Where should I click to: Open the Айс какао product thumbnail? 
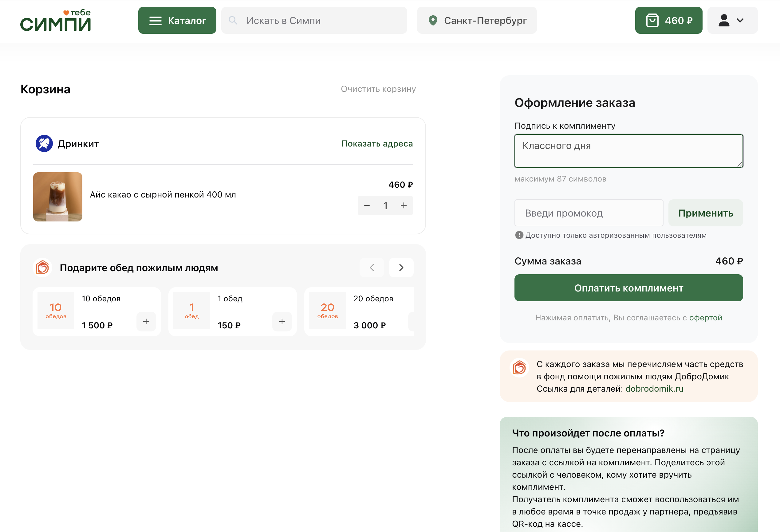pyautogui.click(x=58, y=197)
